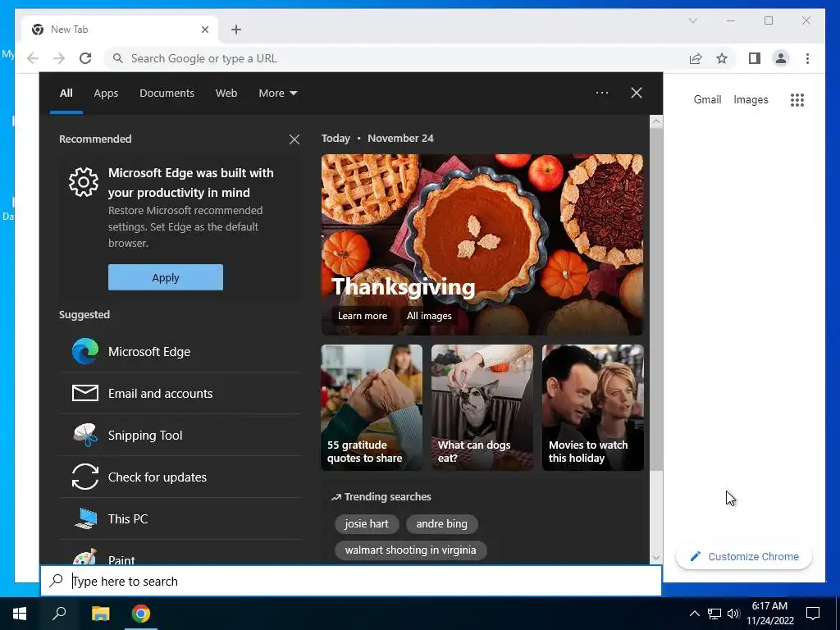Image resolution: width=840 pixels, height=630 pixels.
Task: Open the Windows Start menu
Action: (x=20, y=614)
